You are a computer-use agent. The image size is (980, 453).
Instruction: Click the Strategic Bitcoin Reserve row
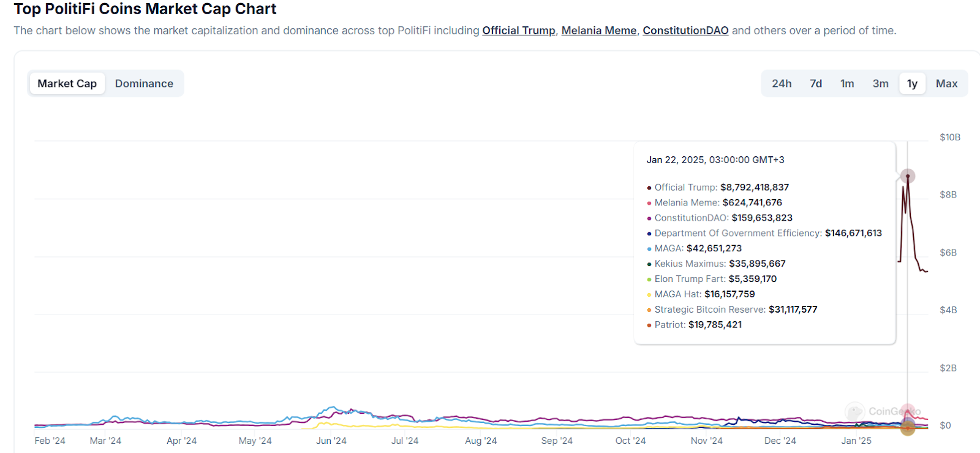click(x=732, y=310)
